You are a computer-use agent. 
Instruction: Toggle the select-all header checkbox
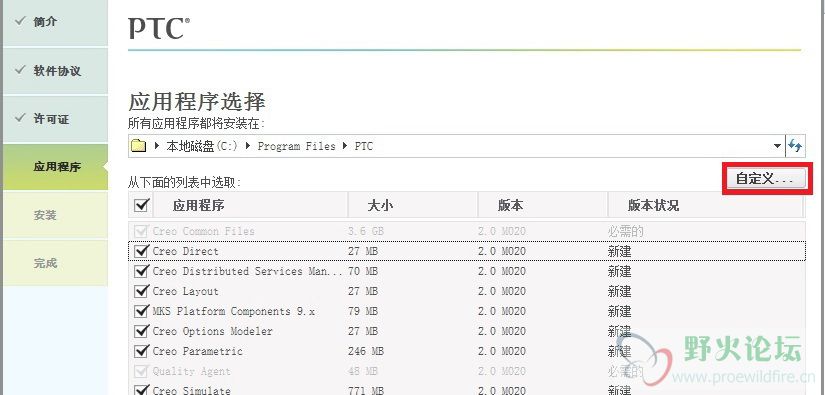pyautogui.click(x=141, y=205)
